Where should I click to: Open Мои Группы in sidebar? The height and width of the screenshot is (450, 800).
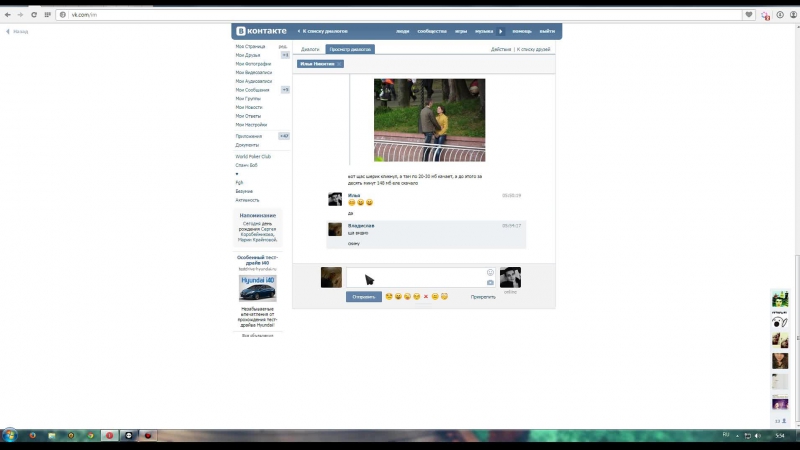tap(248, 98)
